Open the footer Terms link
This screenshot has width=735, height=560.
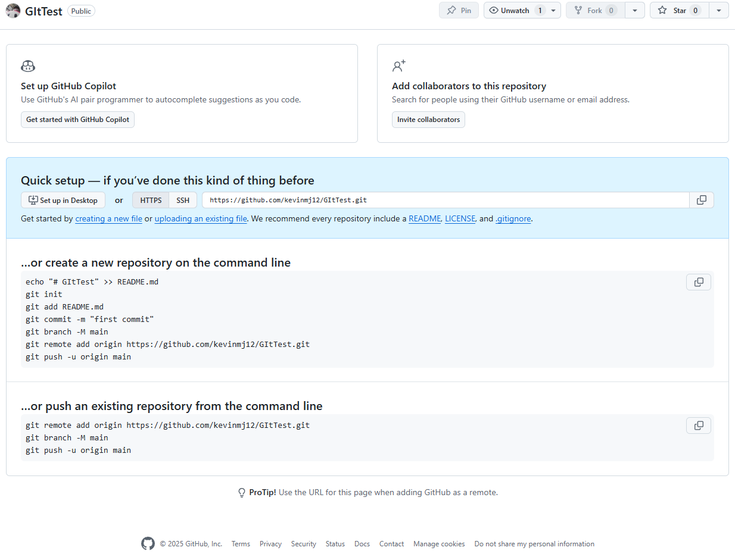click(241, 544)
